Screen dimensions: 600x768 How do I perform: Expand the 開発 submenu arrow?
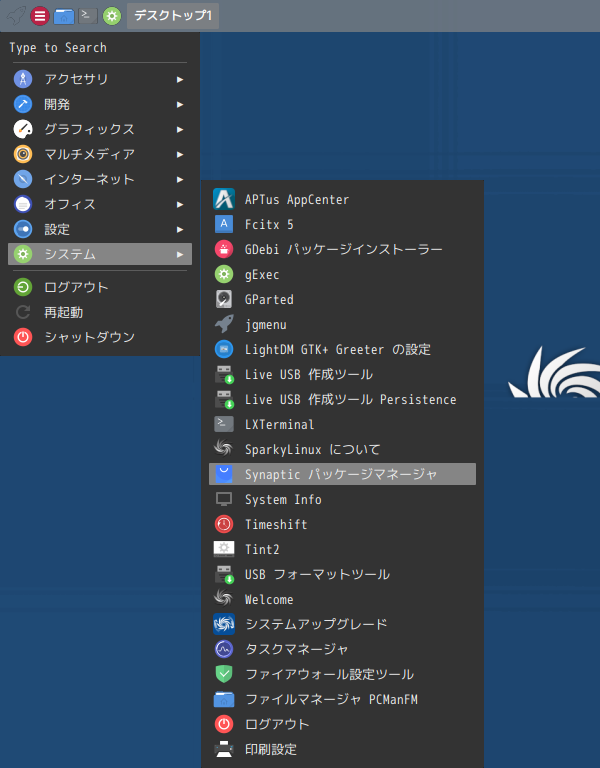pos(180,104)
